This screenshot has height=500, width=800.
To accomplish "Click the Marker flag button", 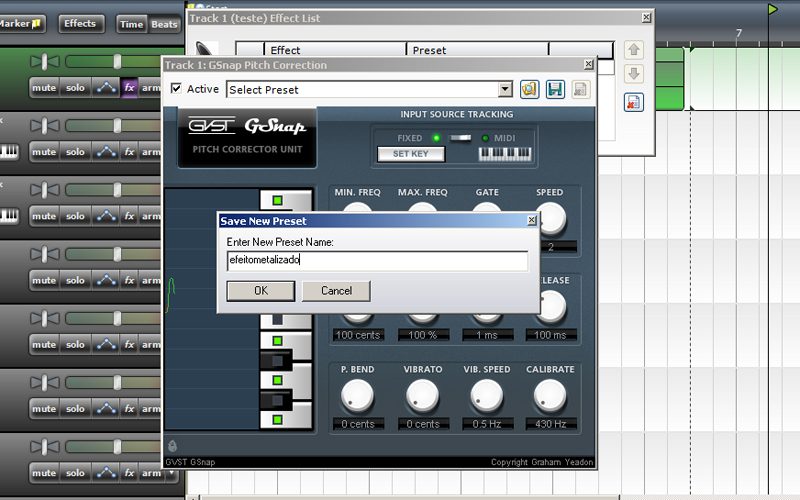I will click(x=22, y=24).
